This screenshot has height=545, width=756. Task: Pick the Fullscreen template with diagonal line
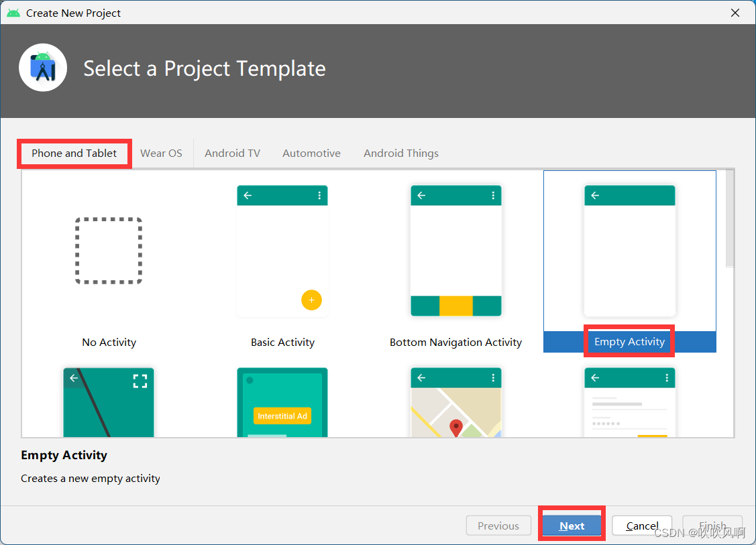click(x=109, y=402)
